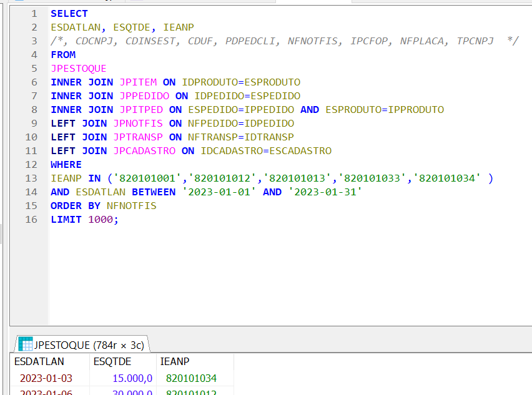Screen dimensions: 532x395
Task: Click line number 16 in the editor gutter
Action: [31, 220]
